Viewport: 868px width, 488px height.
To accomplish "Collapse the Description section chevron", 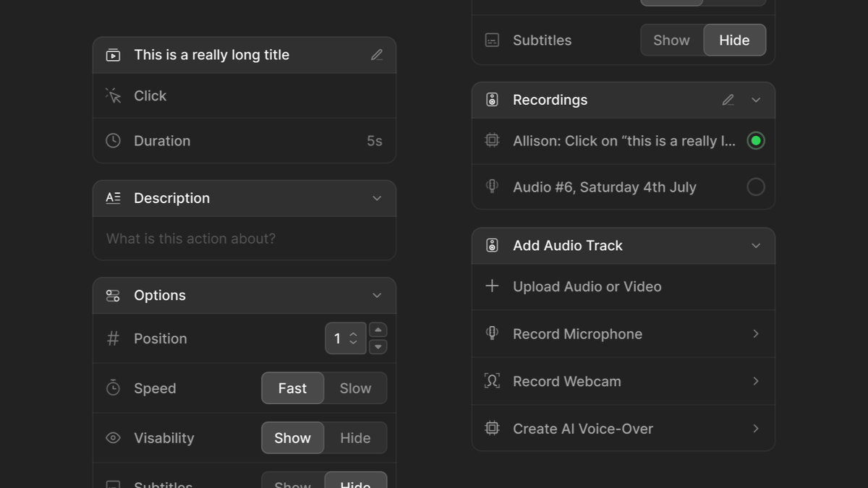I will [x=377, y=198].
